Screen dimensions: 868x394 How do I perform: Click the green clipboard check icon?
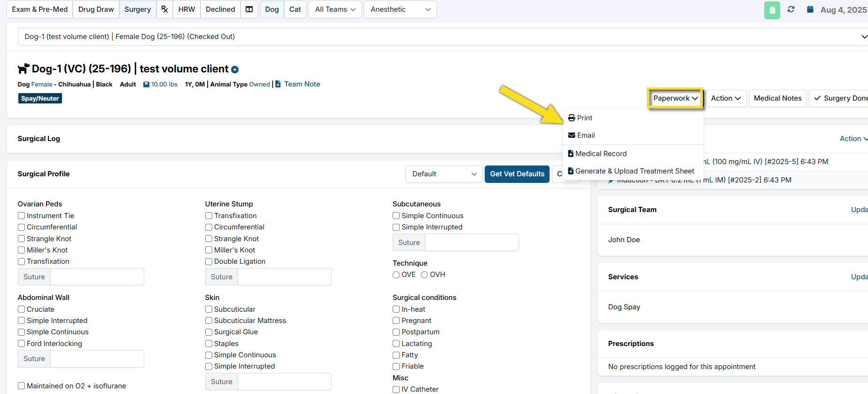[772, 10]
